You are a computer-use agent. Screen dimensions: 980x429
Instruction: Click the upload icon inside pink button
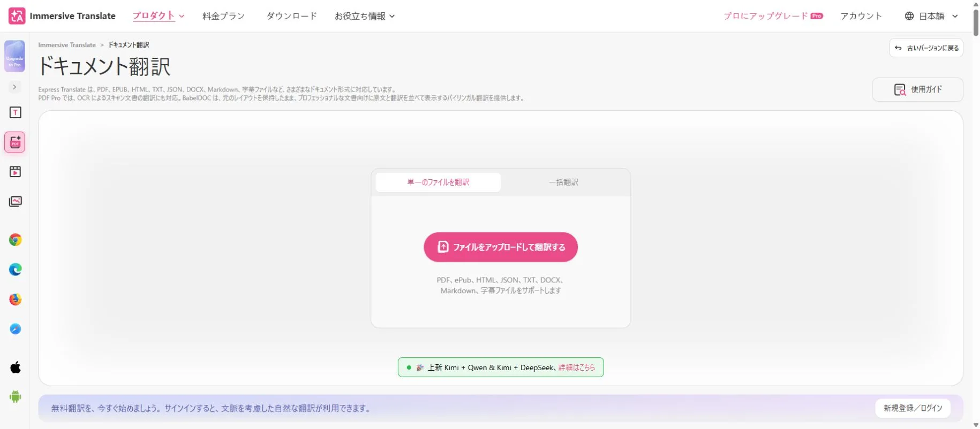click(x=443, y=247)
